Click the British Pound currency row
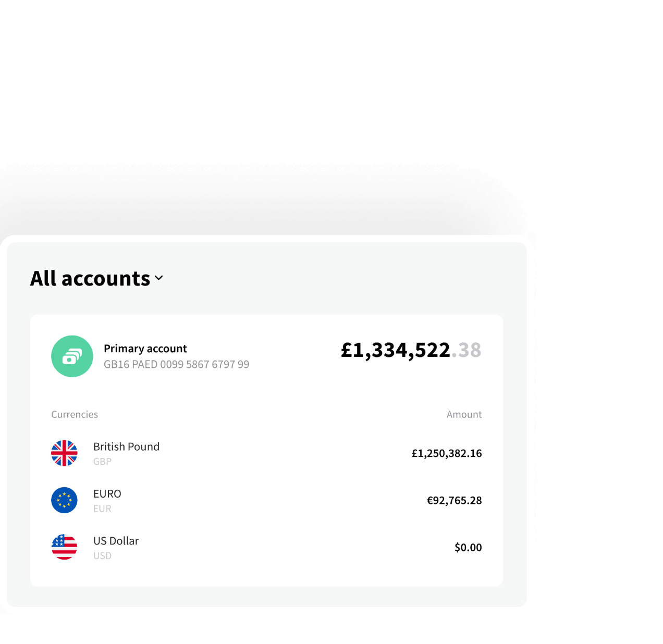This screenshot has height=644, width=663. click(x=126, y=447)
